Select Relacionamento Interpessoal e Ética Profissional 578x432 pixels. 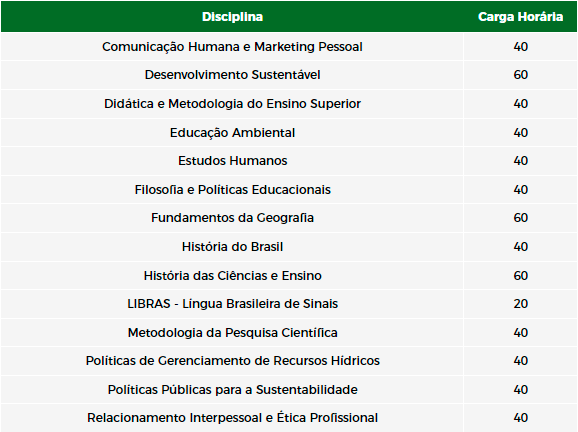[x=232, y=418]
